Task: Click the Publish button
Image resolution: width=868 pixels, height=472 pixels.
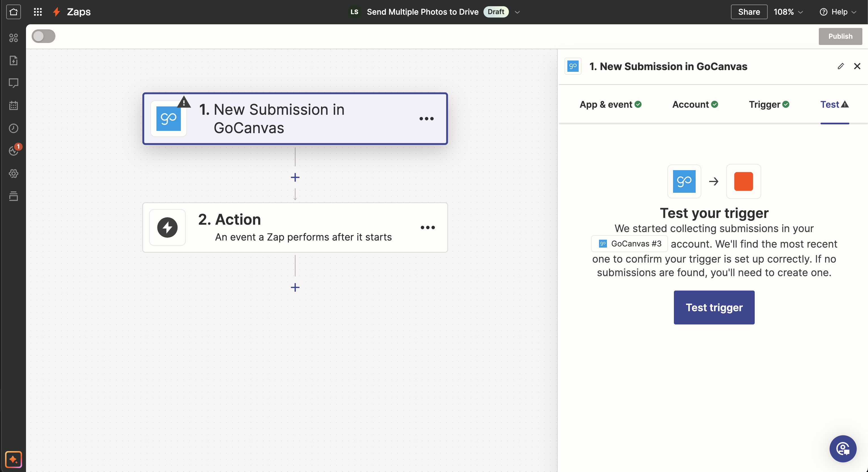Action: point(840,36)
